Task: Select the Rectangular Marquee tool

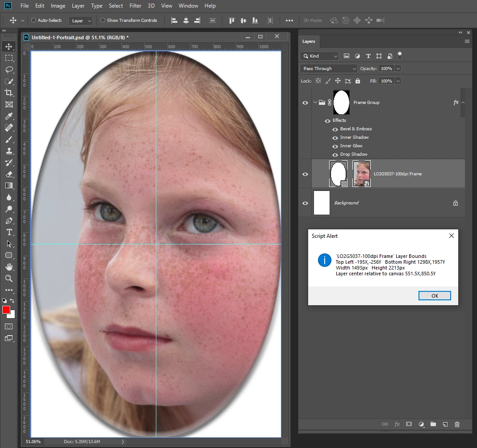Action: tap(9, 58)
